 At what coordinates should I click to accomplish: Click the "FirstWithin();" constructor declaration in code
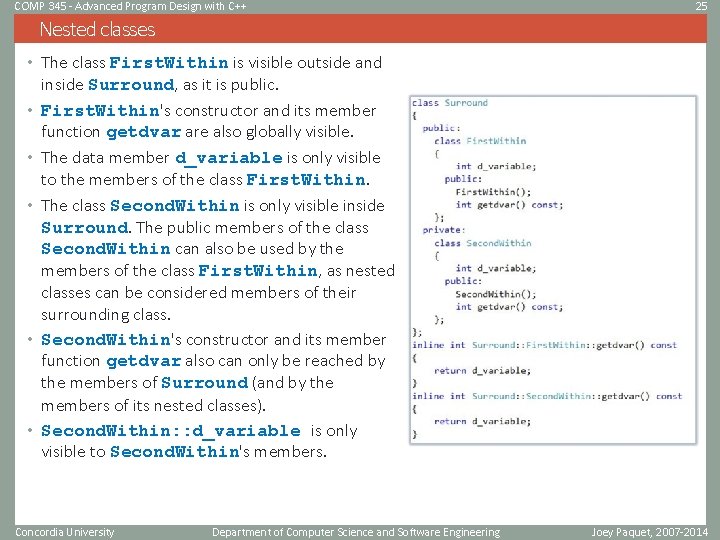(493, 192)
